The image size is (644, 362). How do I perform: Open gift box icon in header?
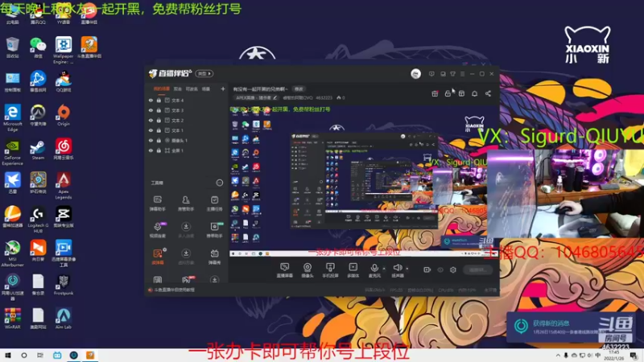(x=435, y=93)
